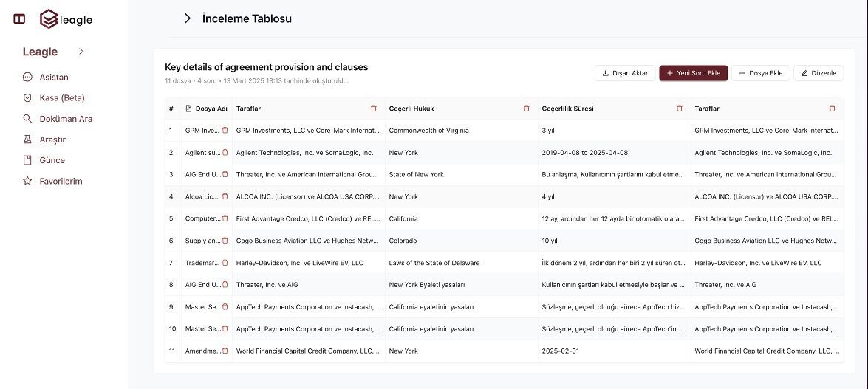Click the Araştır flask icon

(27, 140)
